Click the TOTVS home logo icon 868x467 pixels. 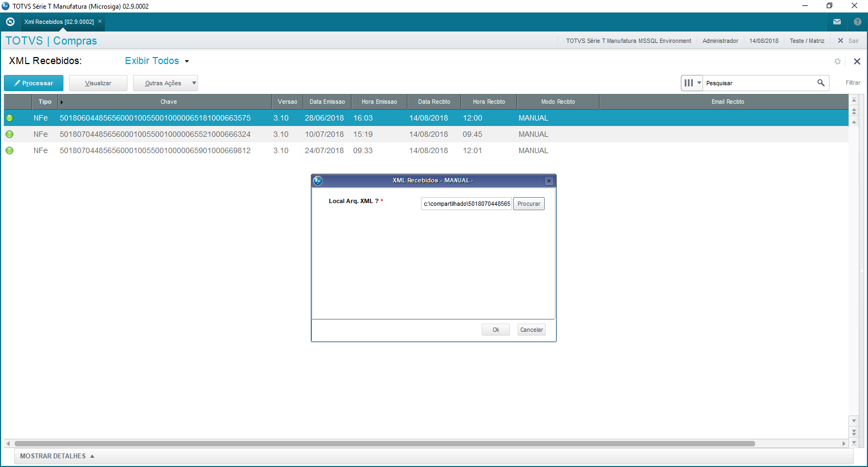tap(10, 22)
